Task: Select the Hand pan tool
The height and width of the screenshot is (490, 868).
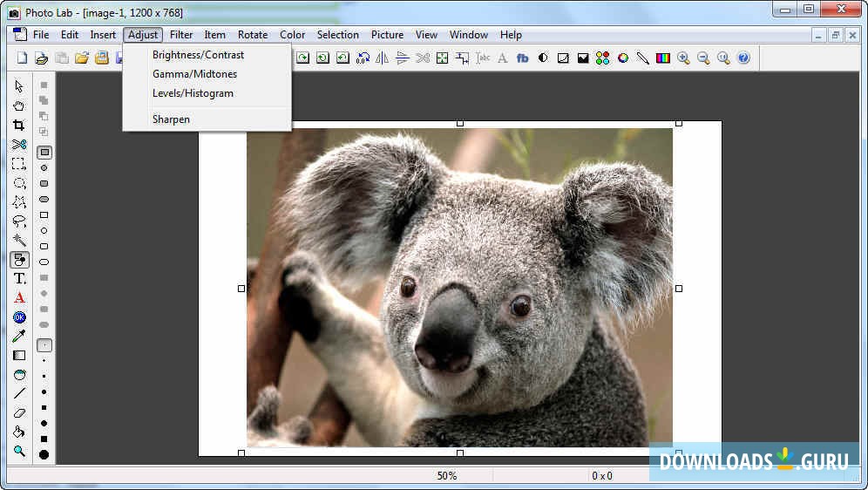Action: click(18, 106)
